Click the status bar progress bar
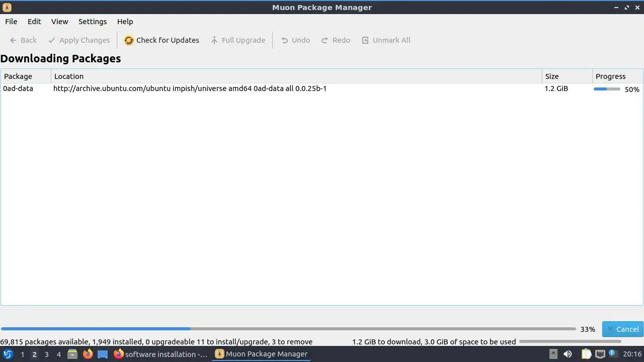This screenshot has height=362, width=644. (x=571, y=341)
